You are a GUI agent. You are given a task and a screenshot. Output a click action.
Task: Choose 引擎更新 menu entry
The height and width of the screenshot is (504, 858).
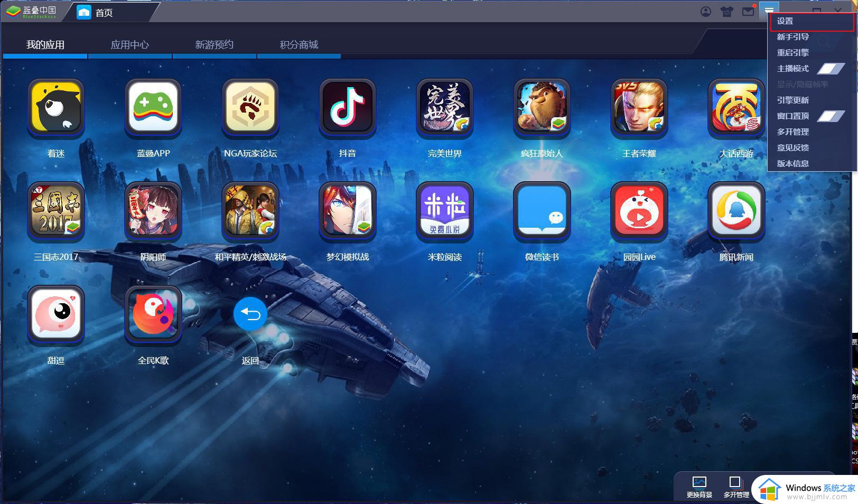tap(793, 100)
